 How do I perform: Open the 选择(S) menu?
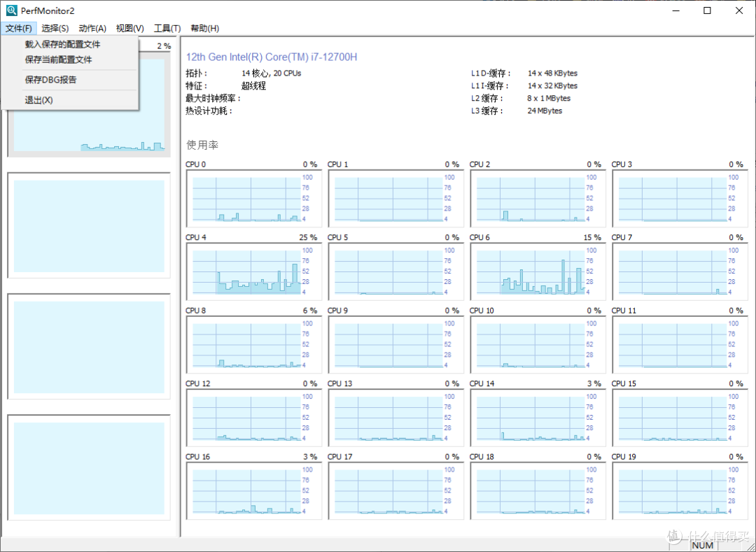coord(55,28)
